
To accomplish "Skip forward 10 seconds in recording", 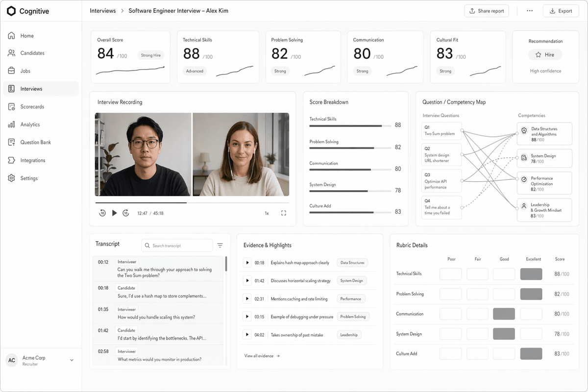I will point(126,213).
